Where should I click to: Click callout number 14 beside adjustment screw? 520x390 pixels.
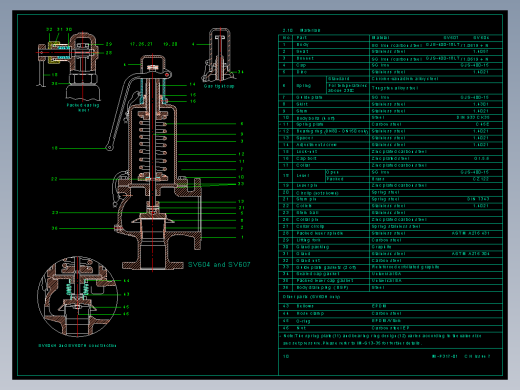tap(192, 85)
